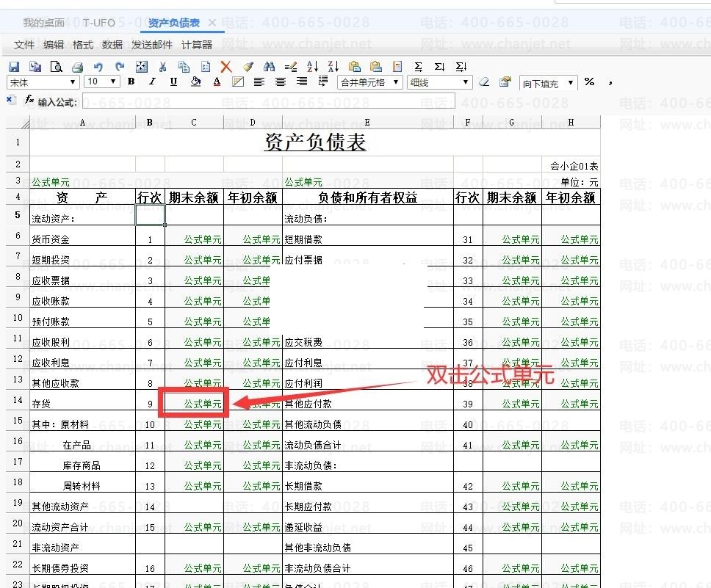The image size is (711, 588).
Task: Open the 编辑 menu
Action: pos(54,45)
